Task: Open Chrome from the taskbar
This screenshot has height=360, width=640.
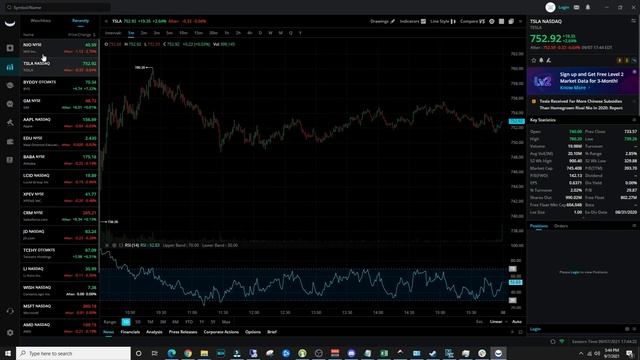Action: 188,353
